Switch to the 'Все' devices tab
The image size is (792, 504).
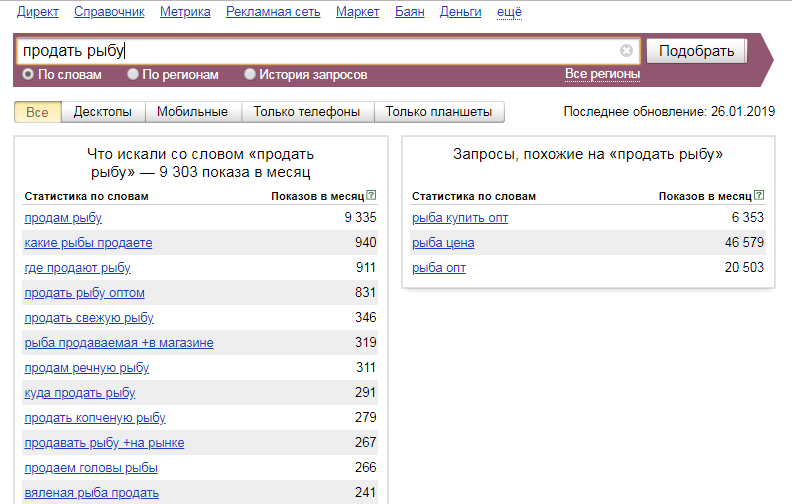[x=37, y=112]
